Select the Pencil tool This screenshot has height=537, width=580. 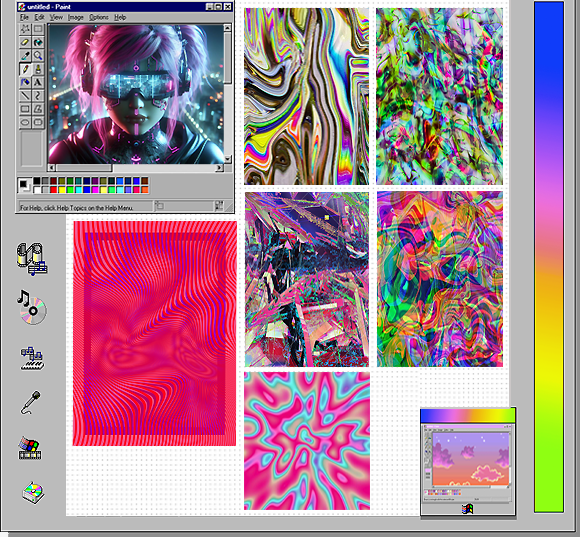pyautogui.click(x=25, y=69)
